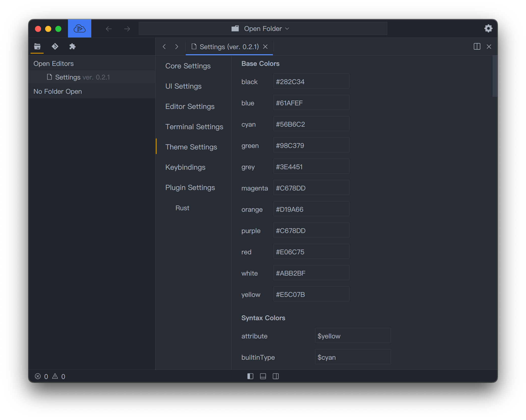Open the file explorer panel icon
This screenshot has height=420, width=526.
(37, 46)
